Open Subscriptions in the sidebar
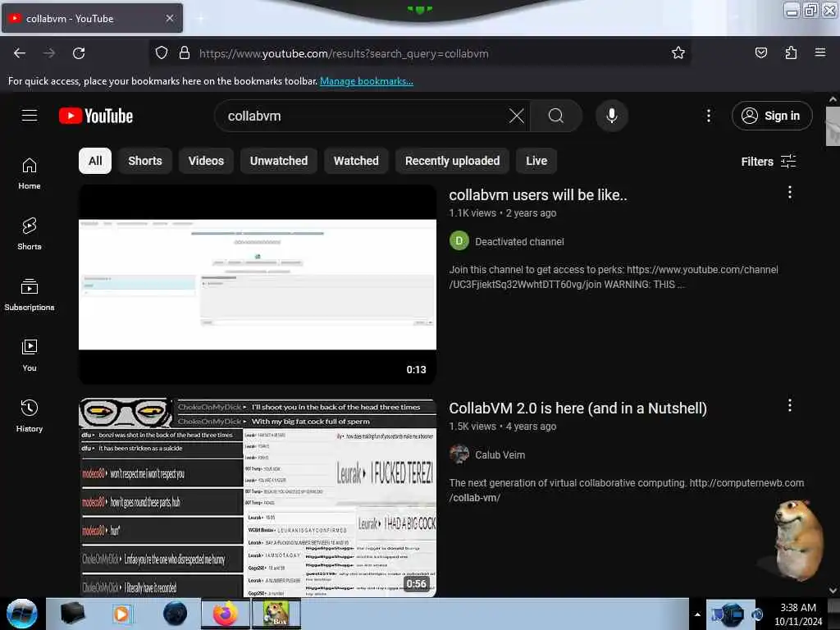This screenshot has width=840, height=630. coord(30,295)
